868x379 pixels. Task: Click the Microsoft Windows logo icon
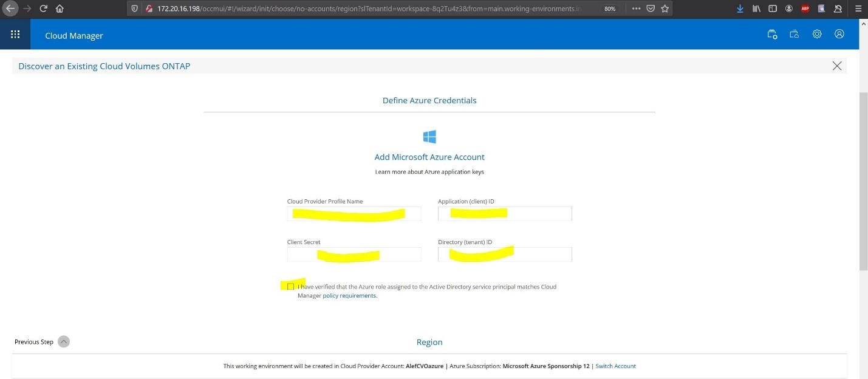pyautogui.click(x=429, y=137)
